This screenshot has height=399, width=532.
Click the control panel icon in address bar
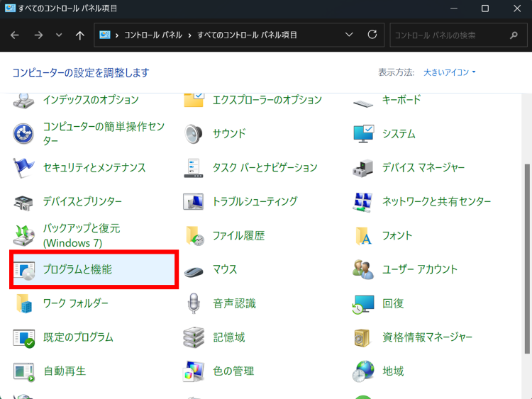pyautogui.click(x=105, y=35)
